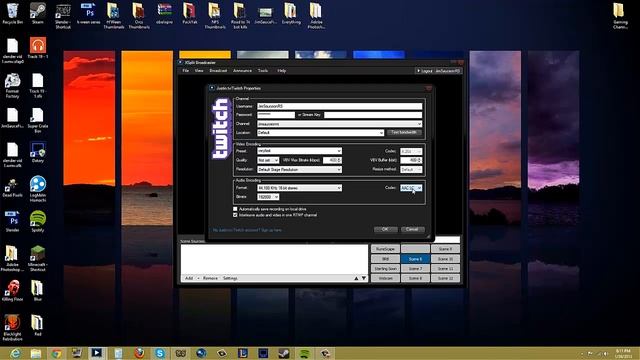Open the Tools menu in XSplit
Screen dimensions: 640x360
point(263,71)
